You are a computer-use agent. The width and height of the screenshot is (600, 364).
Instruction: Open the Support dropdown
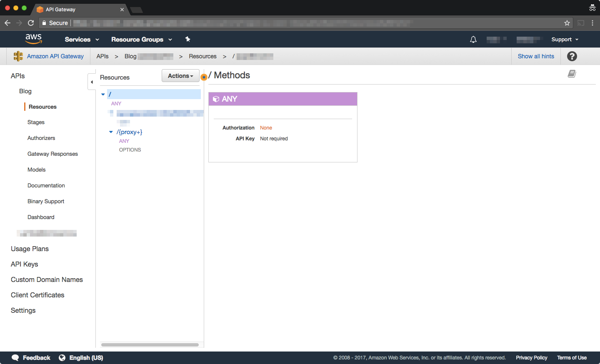pos(565,40)
